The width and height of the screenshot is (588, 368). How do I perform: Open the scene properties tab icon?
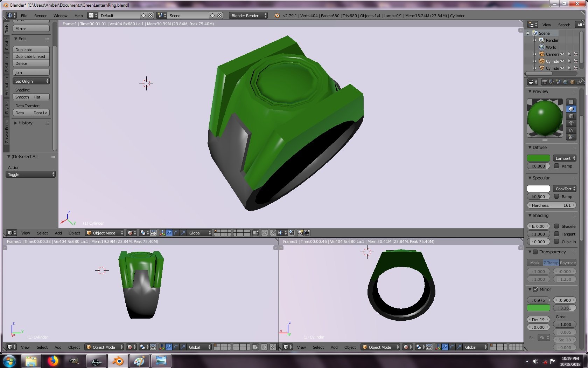(x=558, y=82)
